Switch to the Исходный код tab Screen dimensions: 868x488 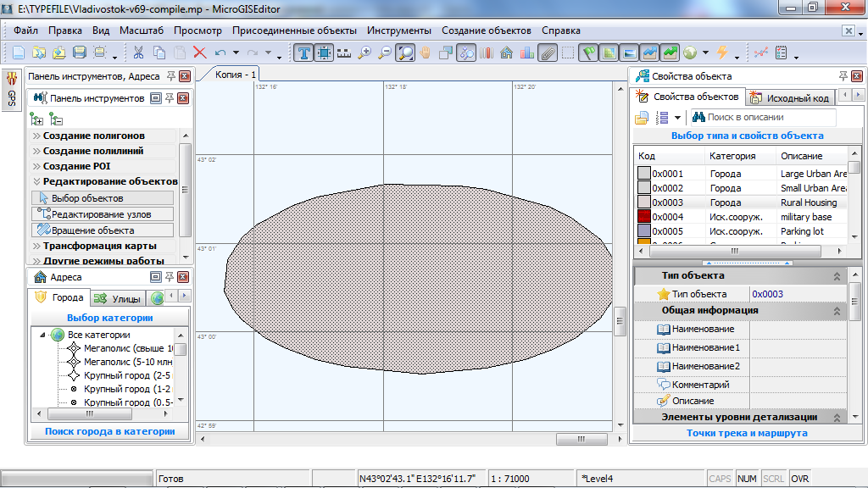tap(791, 98)
